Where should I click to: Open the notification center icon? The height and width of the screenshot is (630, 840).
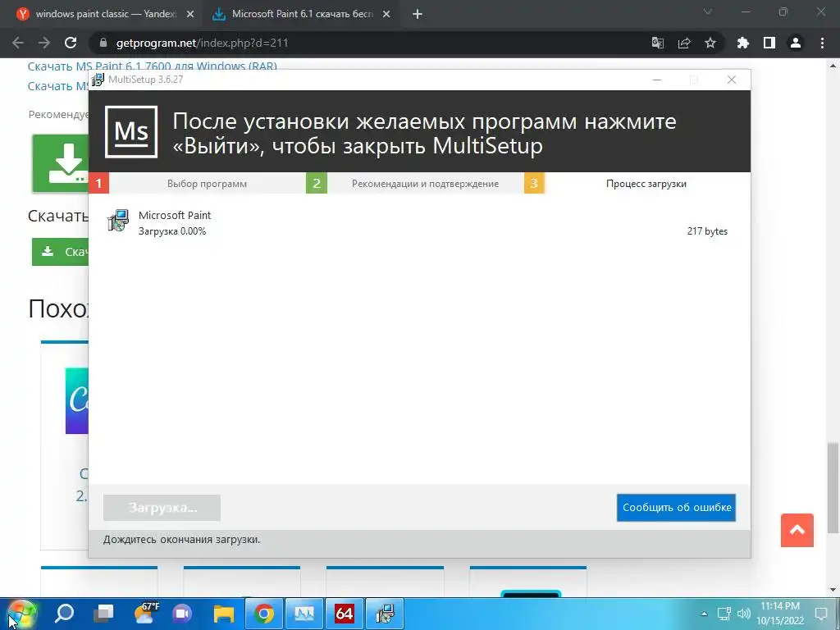[821, 614]
